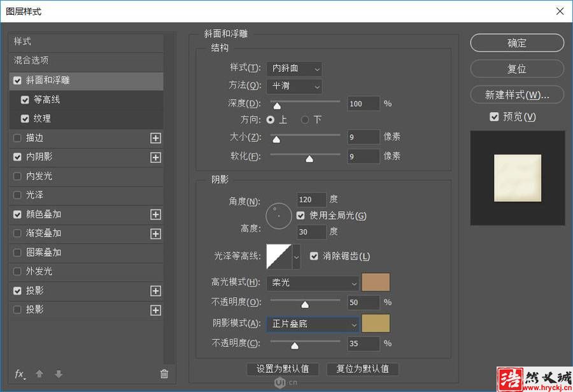
Task: Enable the 内发光 checkbox
Action: click(x=17, y=176)
